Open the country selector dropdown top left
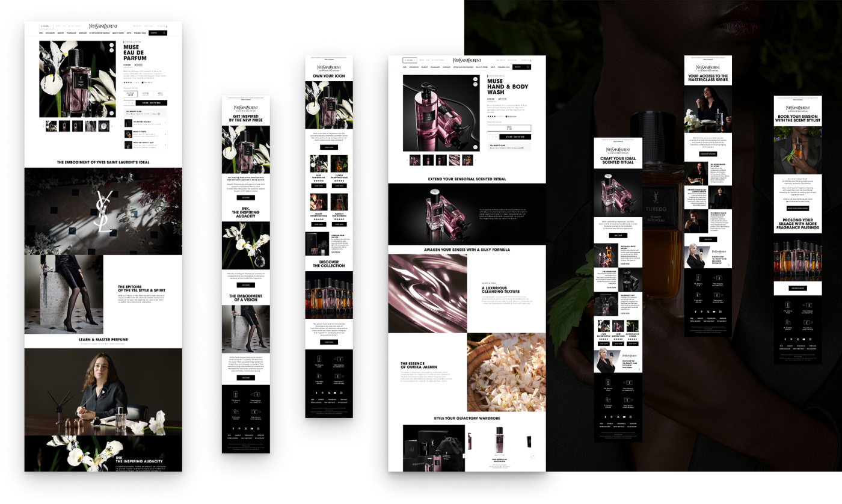 [46, 26]
